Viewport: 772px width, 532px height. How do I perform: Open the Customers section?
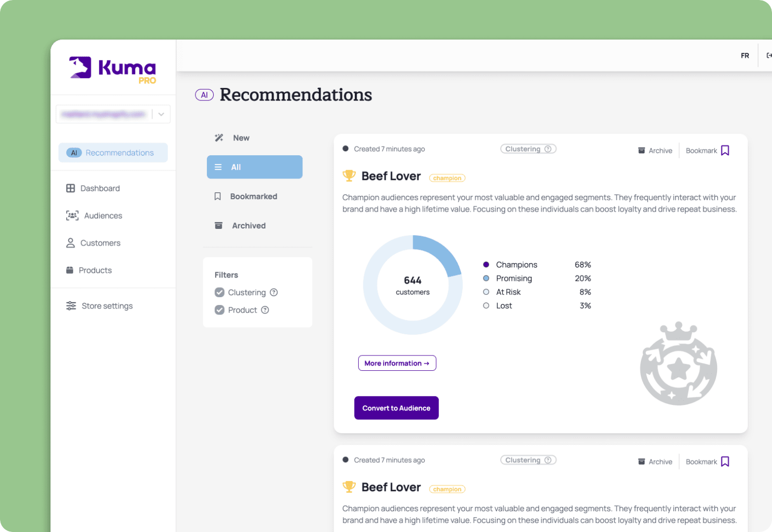(x=72, y=243)
